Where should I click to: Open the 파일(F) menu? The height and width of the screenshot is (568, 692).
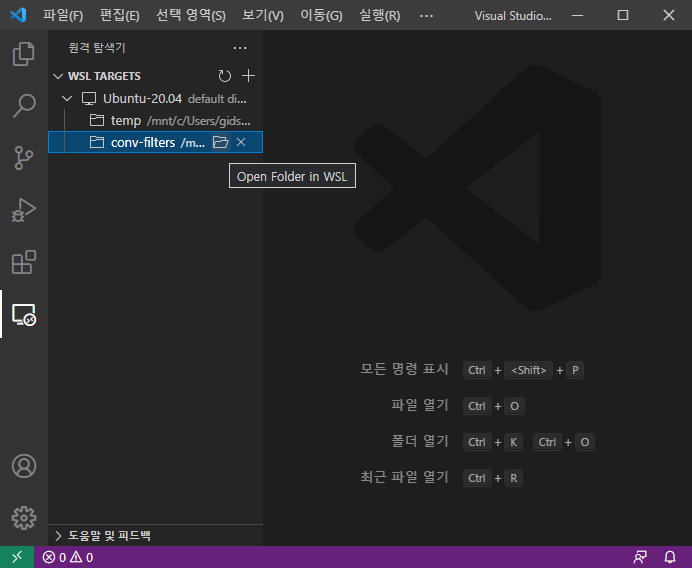point(63,15)
